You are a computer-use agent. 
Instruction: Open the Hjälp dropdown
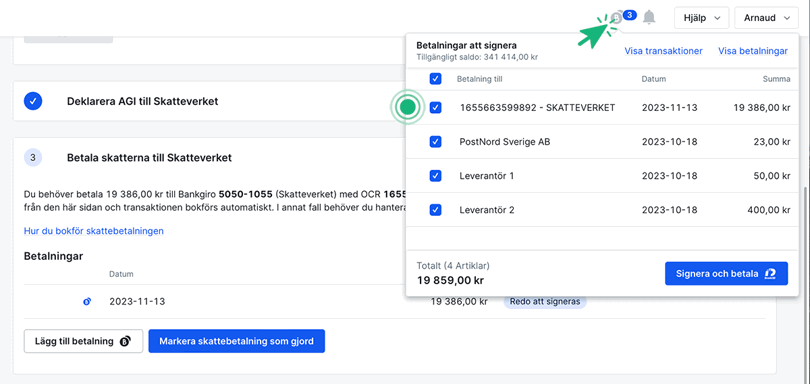(701, 18)
